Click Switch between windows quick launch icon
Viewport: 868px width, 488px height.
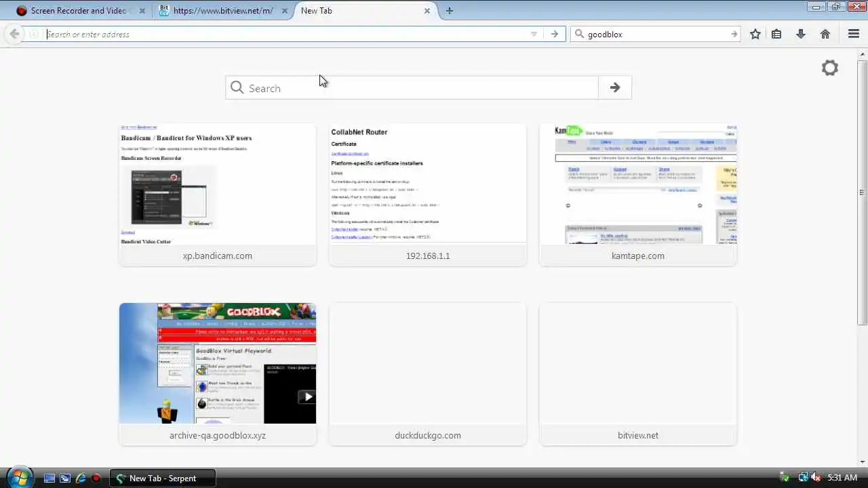[x=64, y=478]
